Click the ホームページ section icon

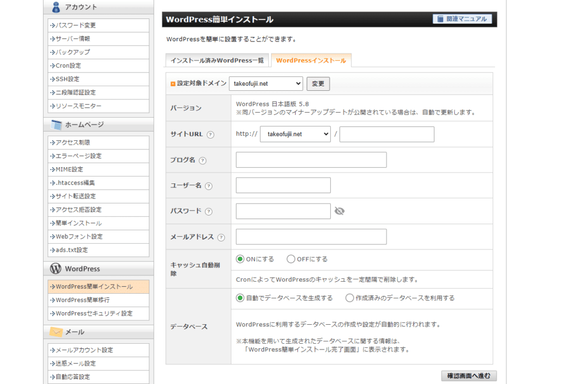pos(56,125)
